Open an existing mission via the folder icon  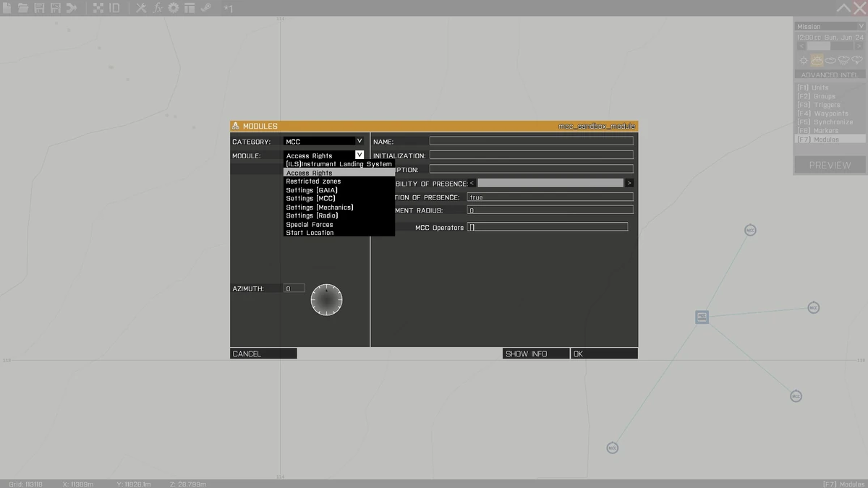point(25,8)
